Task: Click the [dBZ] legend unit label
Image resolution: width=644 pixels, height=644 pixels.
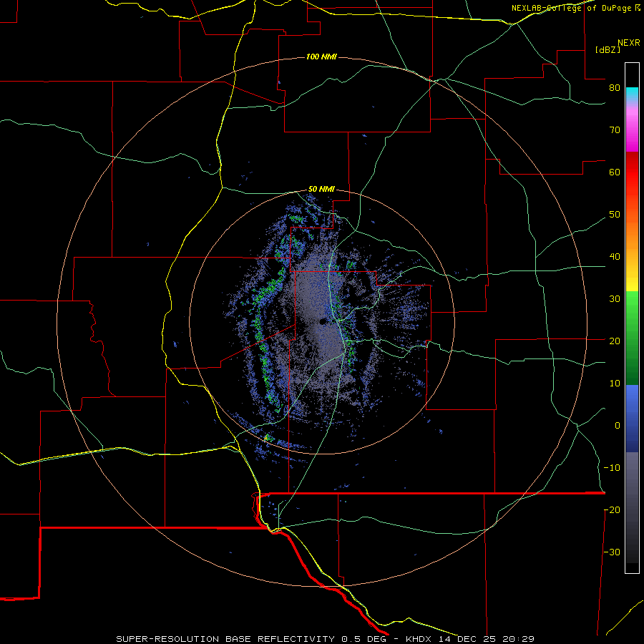Action: (608, 50)
